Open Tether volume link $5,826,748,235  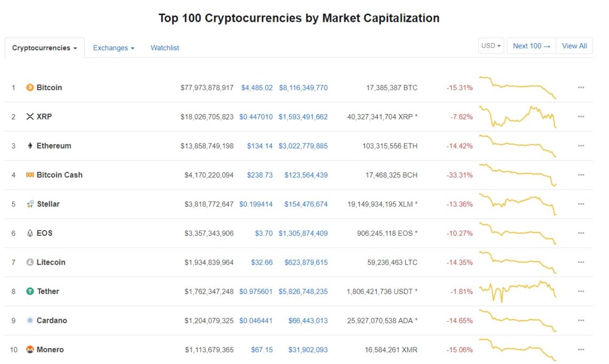(x=303, y=291)
